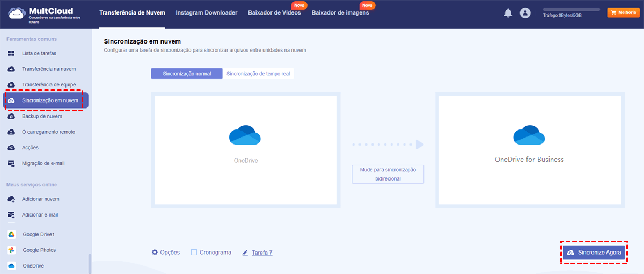644x274 pixels.
Task: Open the user account avatar
Action: pos(525,13)
